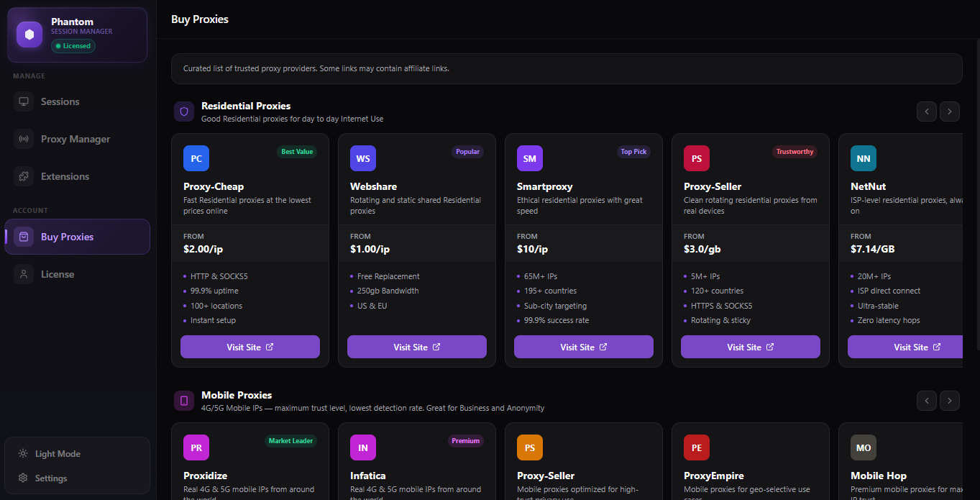Visit Site for Smartproxy
The height and width of the screenshot is (500, 980).
[x=584, y=347]
